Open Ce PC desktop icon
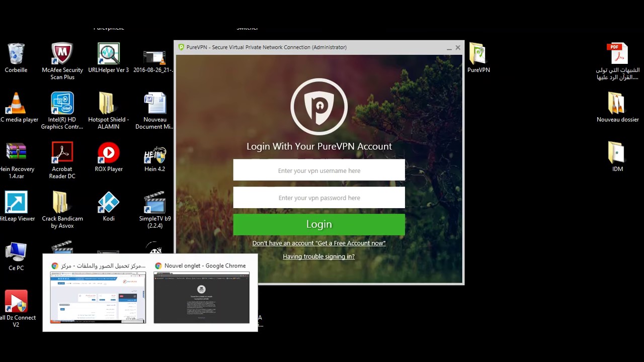Screen dimensions: 644x362 tap(16, 252)
